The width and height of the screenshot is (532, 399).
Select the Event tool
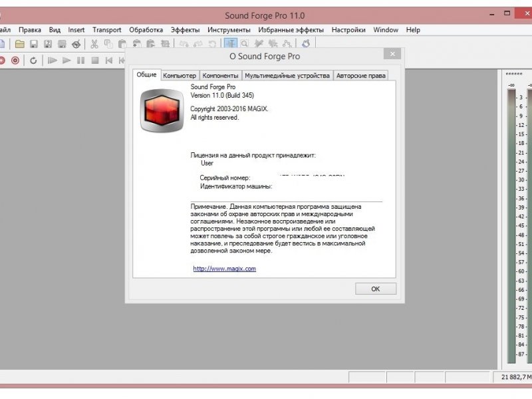(273, 43)
